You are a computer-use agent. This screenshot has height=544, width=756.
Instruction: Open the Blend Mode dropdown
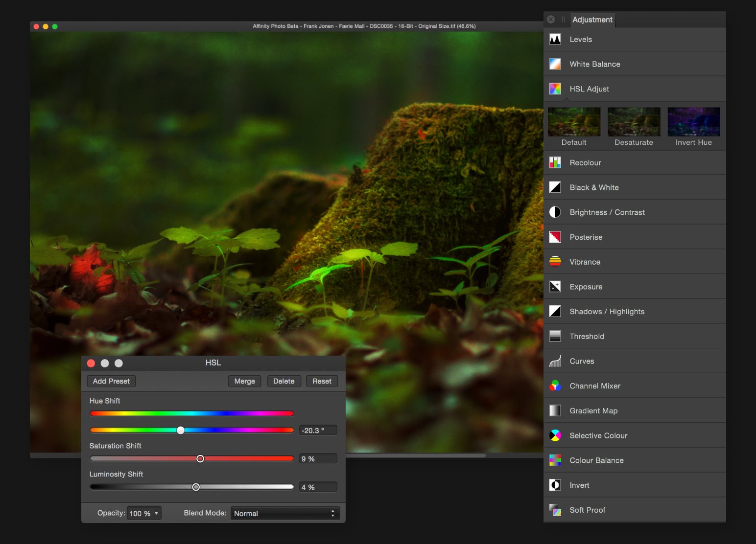pyautogui.click(x=285, y=513)
